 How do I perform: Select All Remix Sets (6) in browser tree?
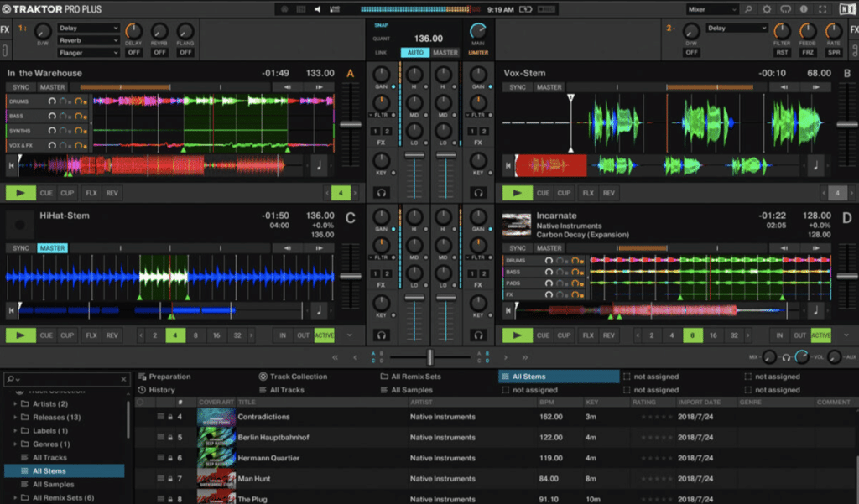pyautogui.click(x=63, y=498)
